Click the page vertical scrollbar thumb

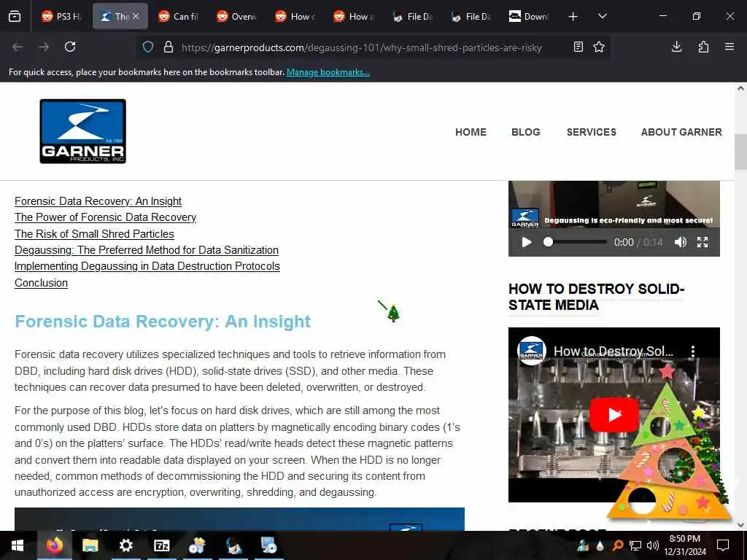740,152
